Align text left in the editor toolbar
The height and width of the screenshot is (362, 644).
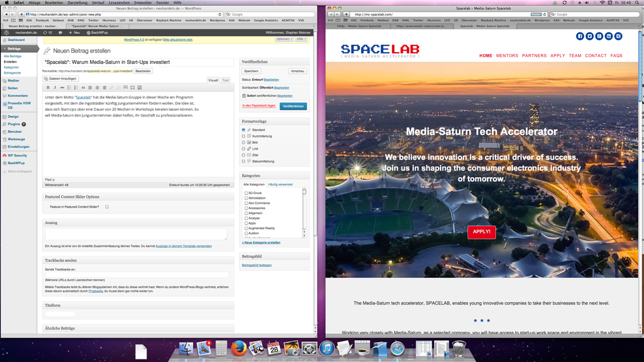(x=90, y=87)
